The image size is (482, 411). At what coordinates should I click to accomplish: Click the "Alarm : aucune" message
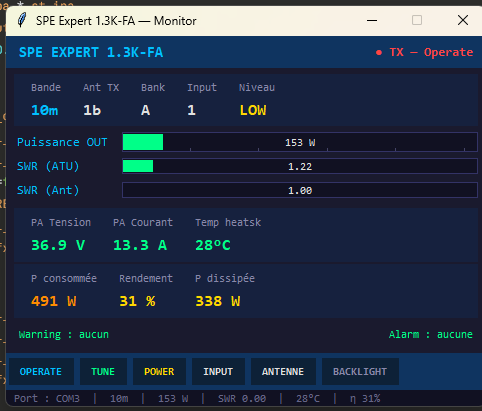point(431,334)
